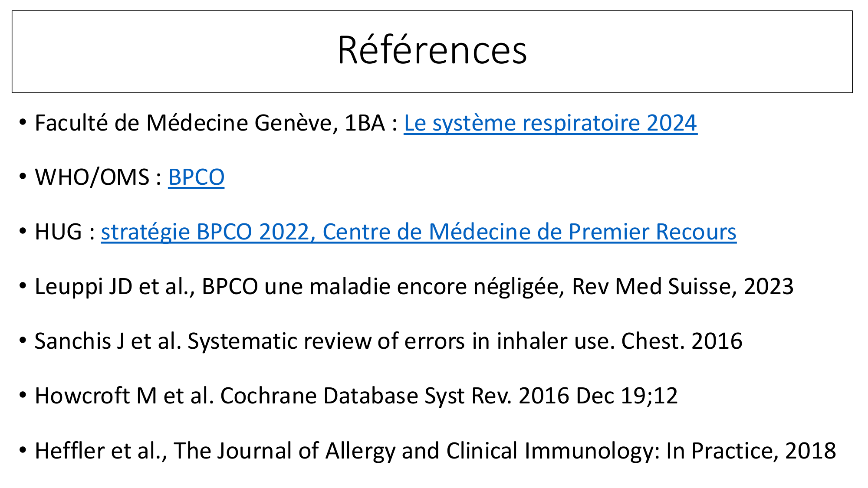868x488 pixels.
Task: Click the Howcroft M et al. reference
Action: [x=356, y=396]
